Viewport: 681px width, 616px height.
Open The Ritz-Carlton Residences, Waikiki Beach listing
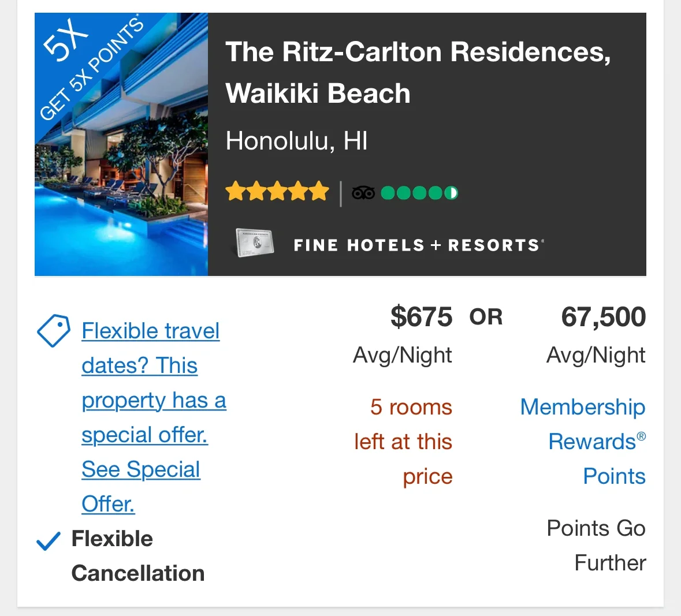click(x=420, y=72)
